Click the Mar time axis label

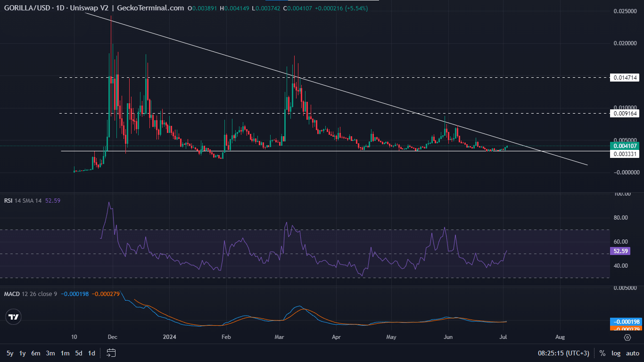click(280, 337)
